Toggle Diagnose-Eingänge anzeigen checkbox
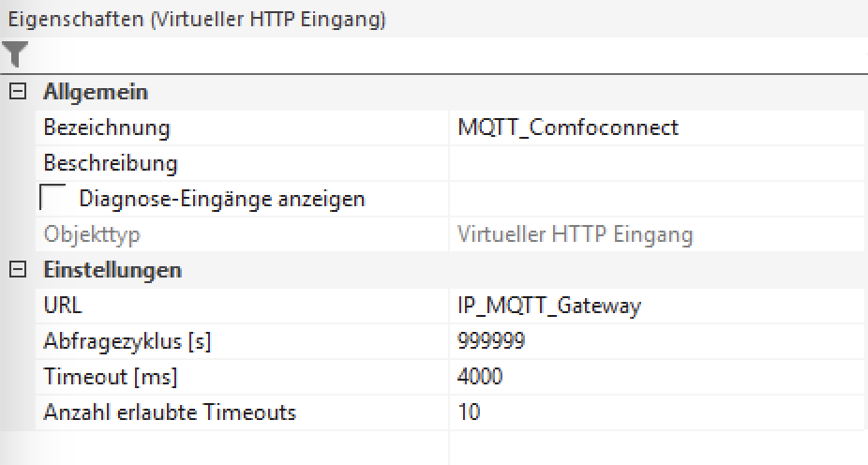The image size is (868, 465). coord(53,199)
